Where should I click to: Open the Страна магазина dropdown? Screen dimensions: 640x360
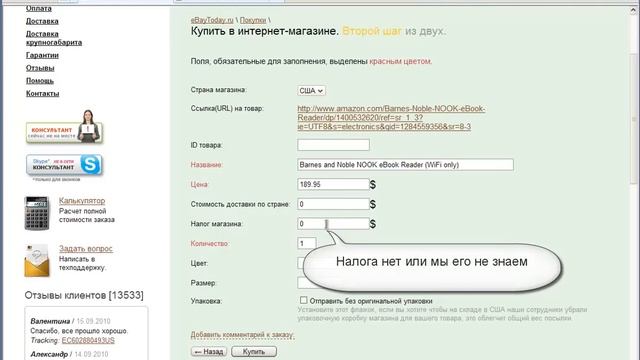pos(311,91)
